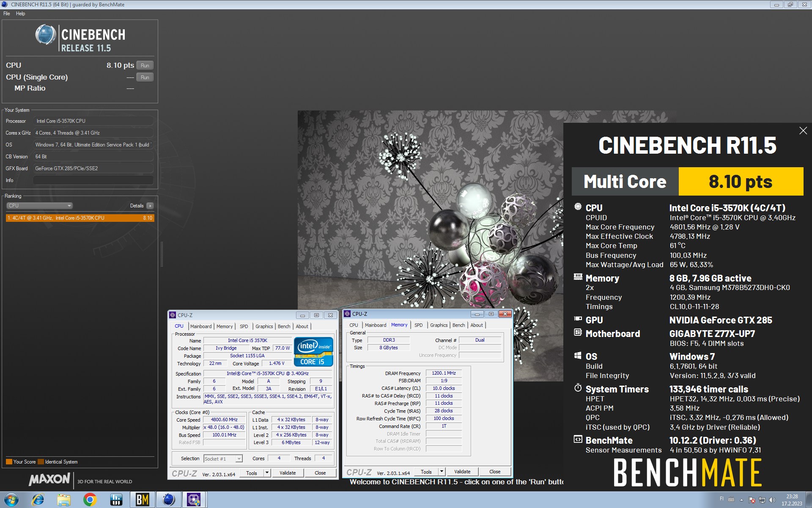Click the panel splitter handle beside ranking
Screen dimensions: 812x508
[x=162, y=254]
